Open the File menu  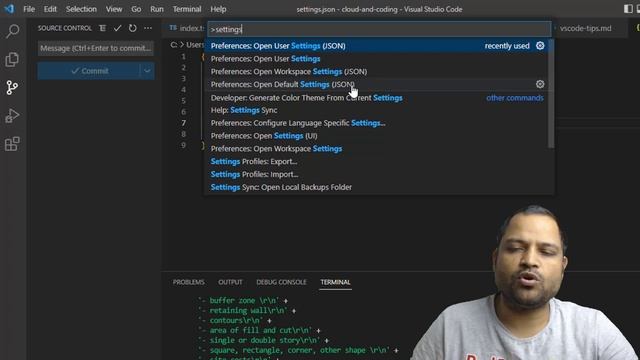pyautogui.click(x=29, y=9)
